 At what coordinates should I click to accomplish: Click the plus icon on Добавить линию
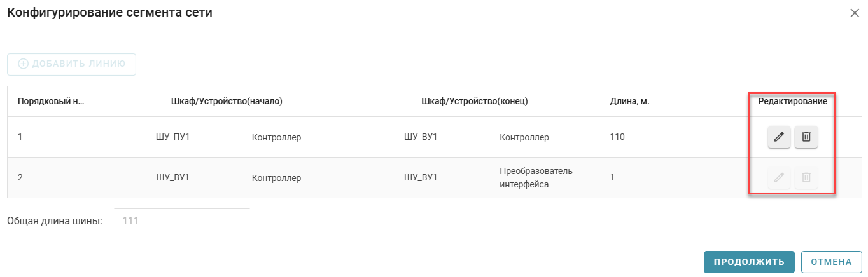[24, 64]
